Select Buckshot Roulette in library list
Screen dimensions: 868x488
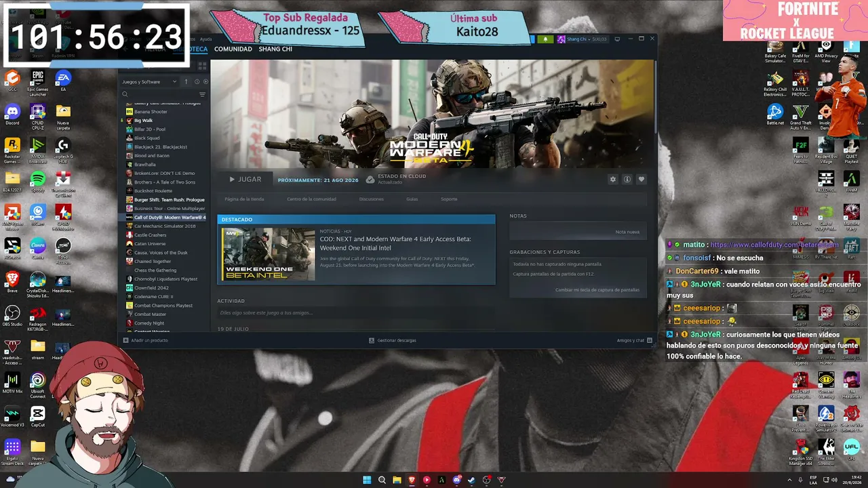click(153, 191)
